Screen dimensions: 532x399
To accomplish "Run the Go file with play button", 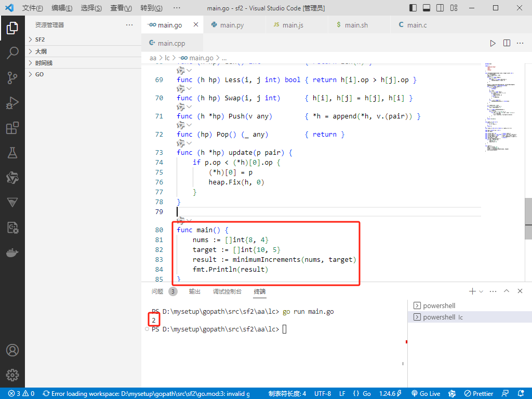I will coord(493,43).
